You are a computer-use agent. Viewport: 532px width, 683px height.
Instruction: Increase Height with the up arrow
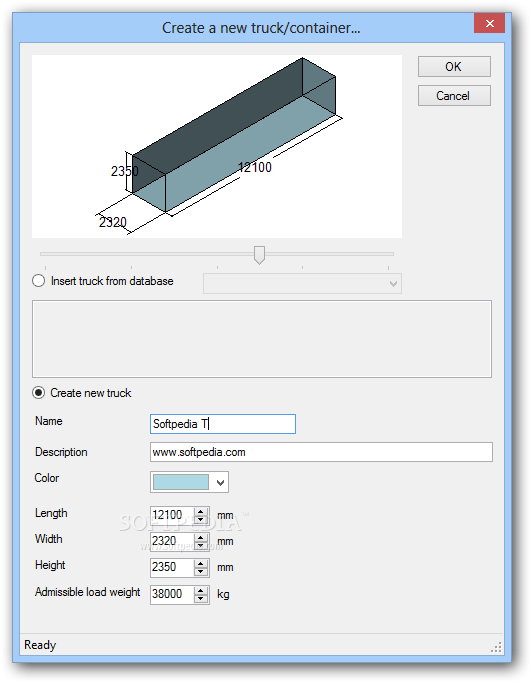(x=200, y=564)
